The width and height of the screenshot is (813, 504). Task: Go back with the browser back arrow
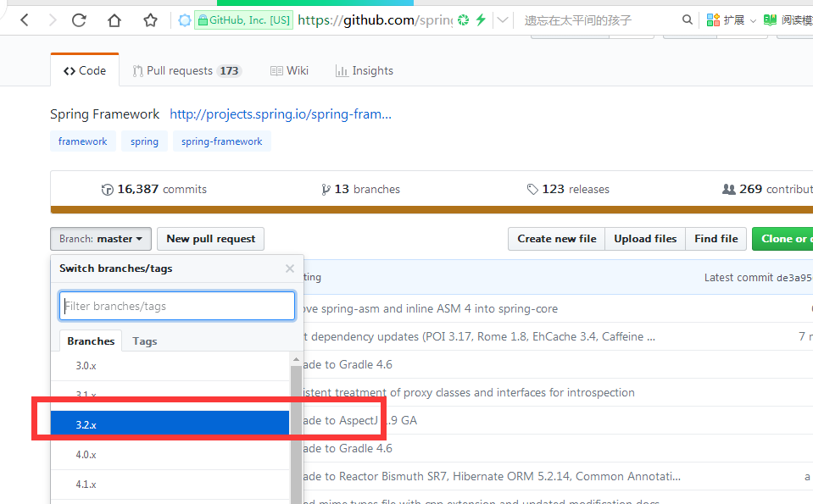point(25,20)
